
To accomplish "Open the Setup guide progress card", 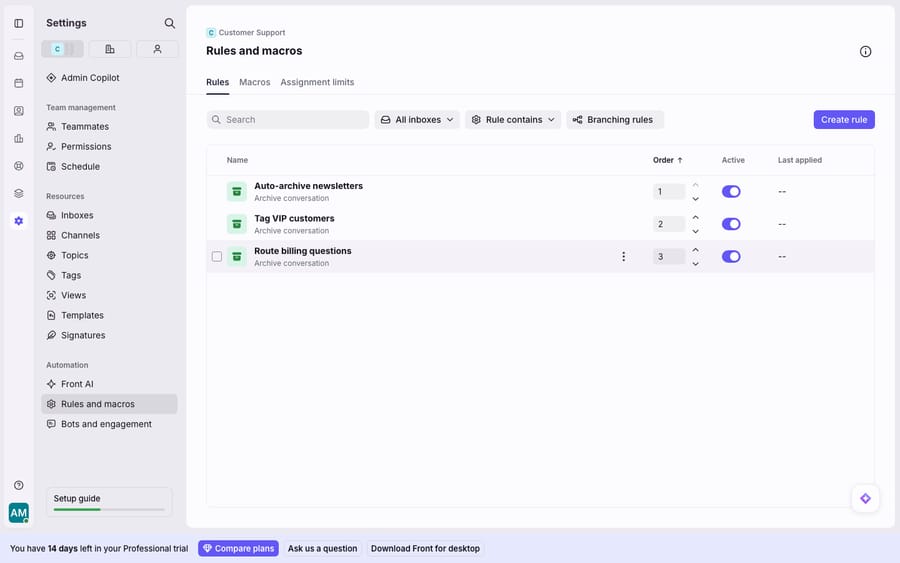I will (109, 502).
